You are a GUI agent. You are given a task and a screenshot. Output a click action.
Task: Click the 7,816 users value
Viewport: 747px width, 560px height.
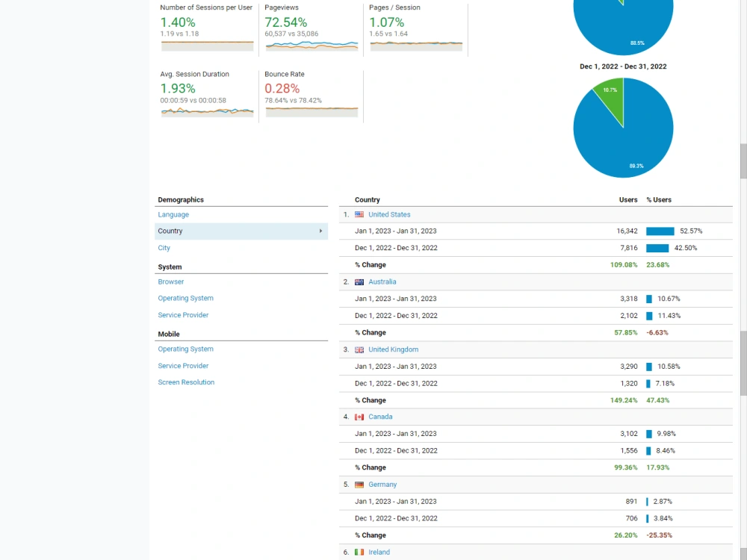(x=629, y=248)
